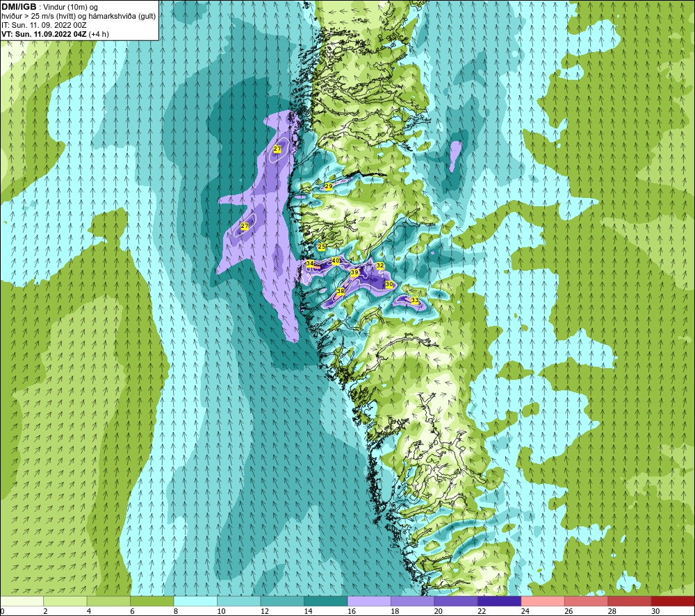This screenshot has height=616, width=695.
Task: Pick the legend swatch between 20 and 22
Action: coord(456,601)
